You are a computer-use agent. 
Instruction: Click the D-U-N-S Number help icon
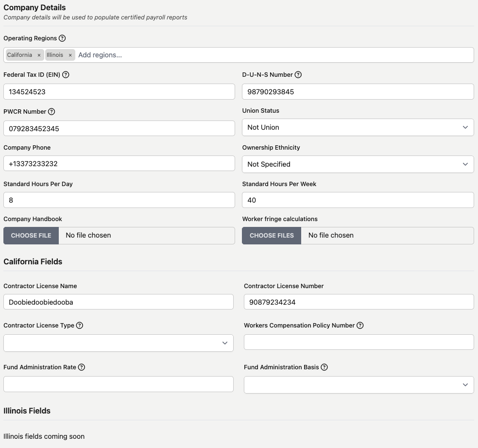click(x=298, y=75)
